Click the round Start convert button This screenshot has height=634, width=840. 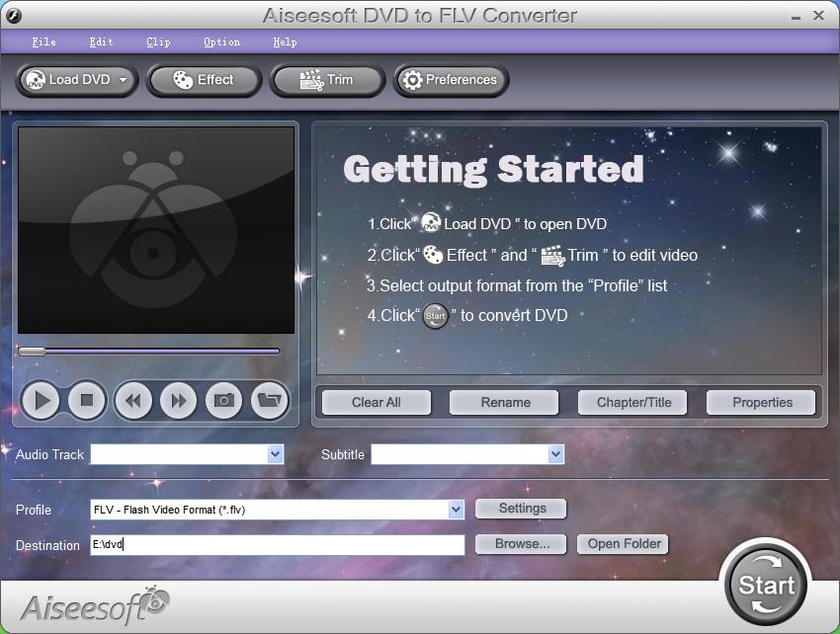click(766, 585)
